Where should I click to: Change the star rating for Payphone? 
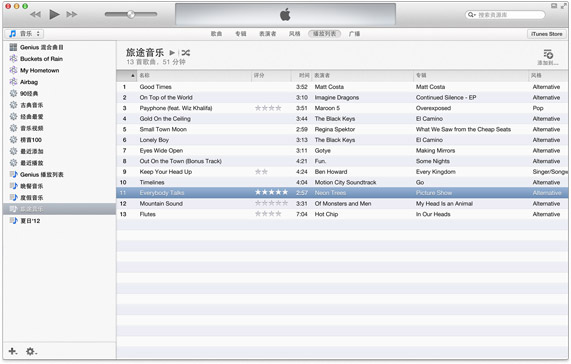pyautogui.click(x=268, y=108)
